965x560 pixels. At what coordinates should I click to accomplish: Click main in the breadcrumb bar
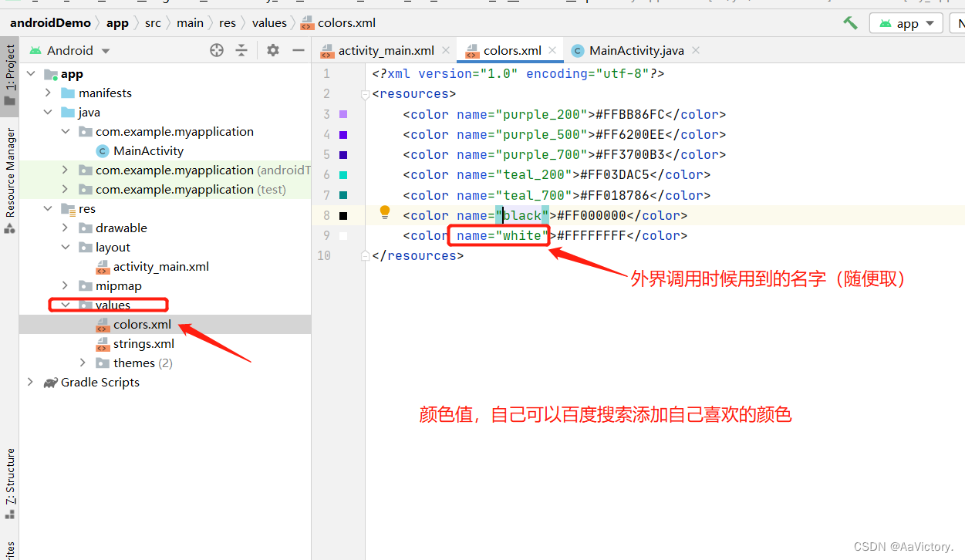[190, 22]
